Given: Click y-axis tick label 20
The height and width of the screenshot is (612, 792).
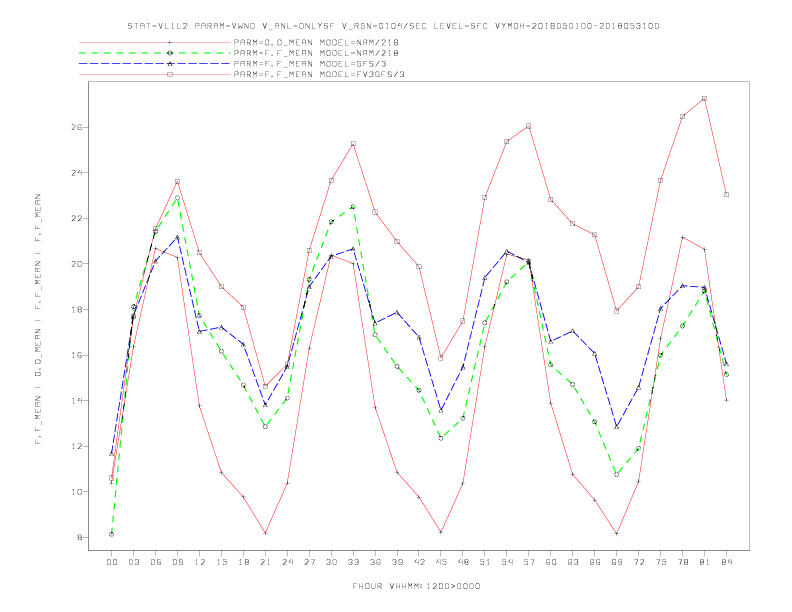Looking at the screenshot, I should pos(76,264).
